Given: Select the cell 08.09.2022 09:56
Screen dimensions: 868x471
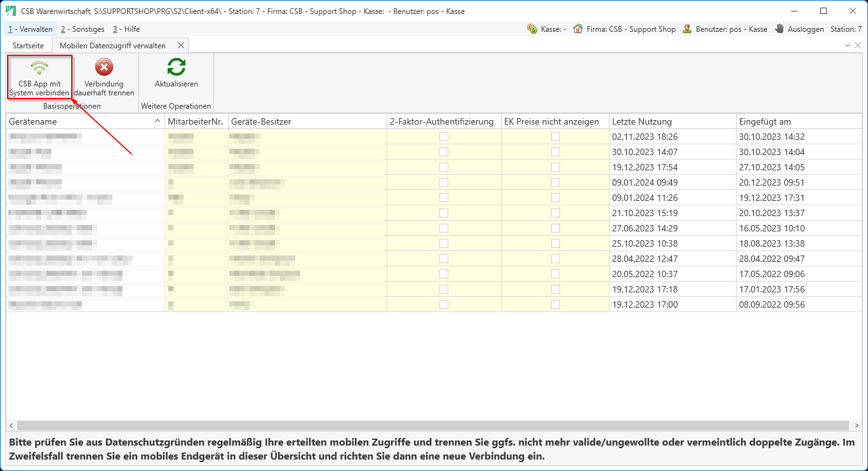Looking at the screenshot, I should pyautogui.click(x=799, y=304).
